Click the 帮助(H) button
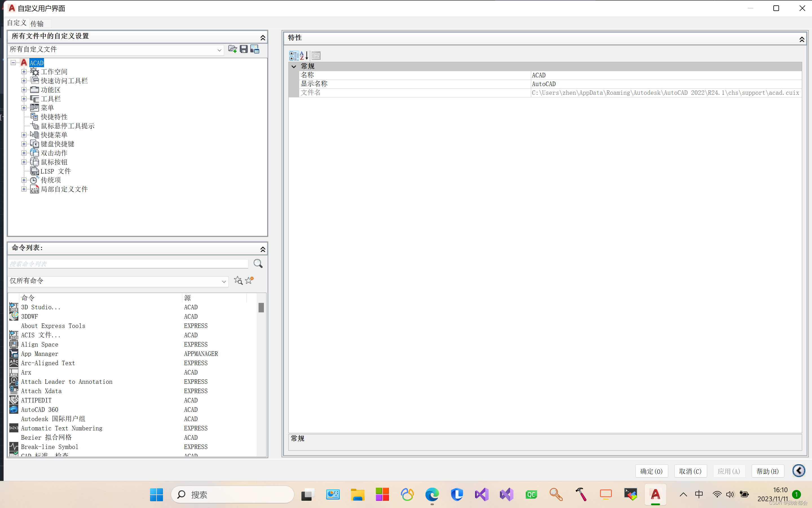 [x=768, y=471]
